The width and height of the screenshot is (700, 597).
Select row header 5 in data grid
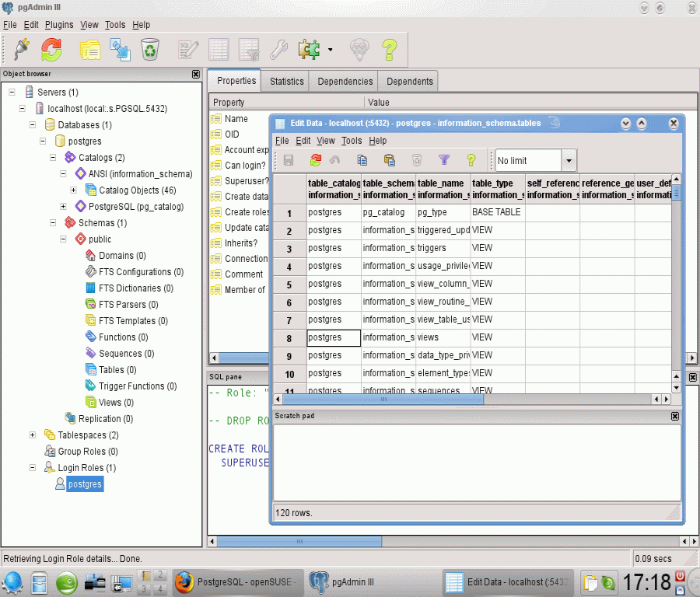tap(289, 285)
